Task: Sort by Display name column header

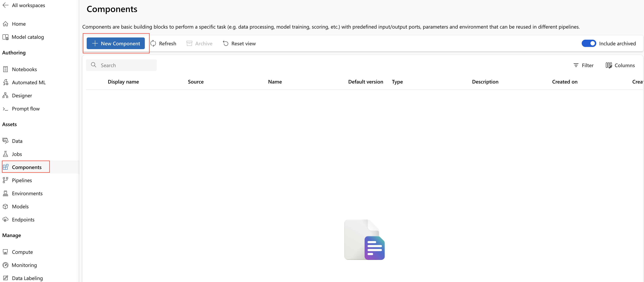Action: point(123,82)
